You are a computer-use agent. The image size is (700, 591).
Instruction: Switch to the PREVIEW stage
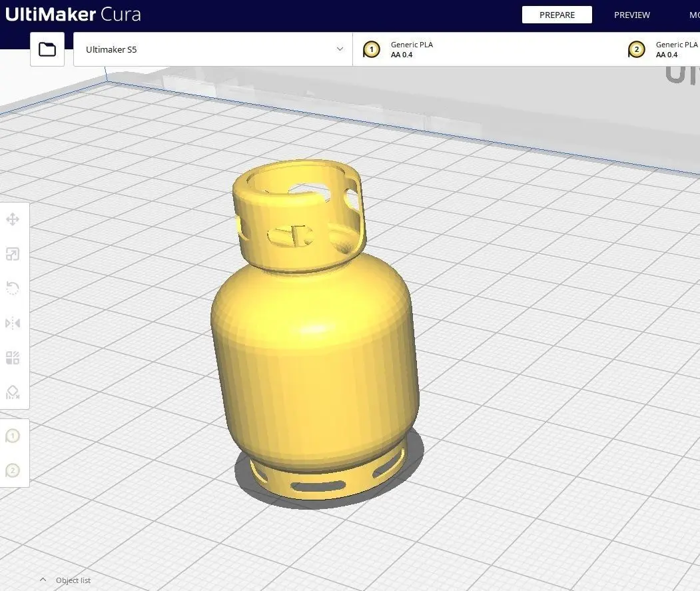point(631,15)
